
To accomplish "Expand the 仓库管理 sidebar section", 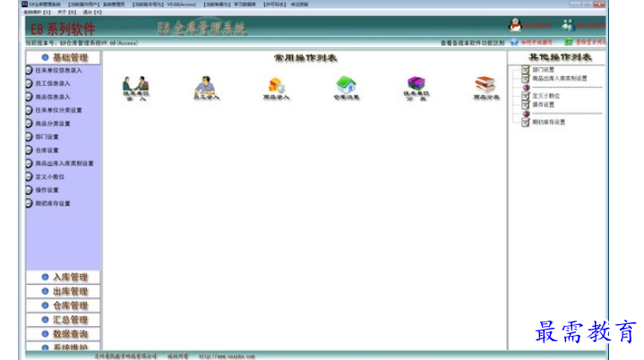I will [x=64, y=305].
